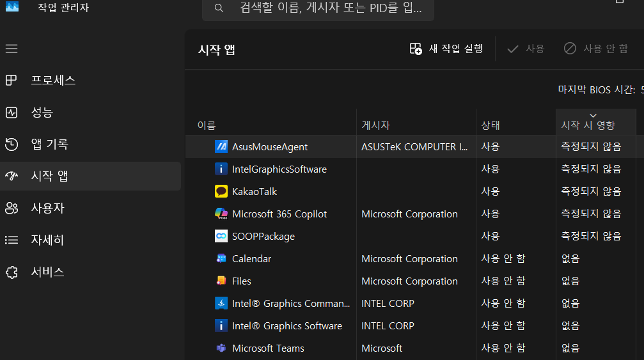Screen dimensions: 644x360
Task: Select the Files row name
Action: point(242,281)
